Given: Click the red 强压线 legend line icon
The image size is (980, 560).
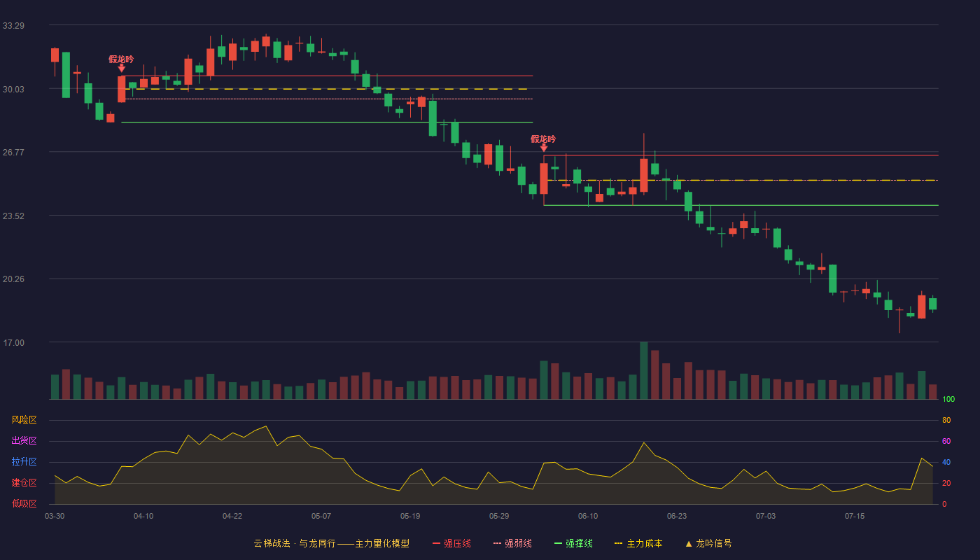Looking at the screenshot, I should click(436, 543).
